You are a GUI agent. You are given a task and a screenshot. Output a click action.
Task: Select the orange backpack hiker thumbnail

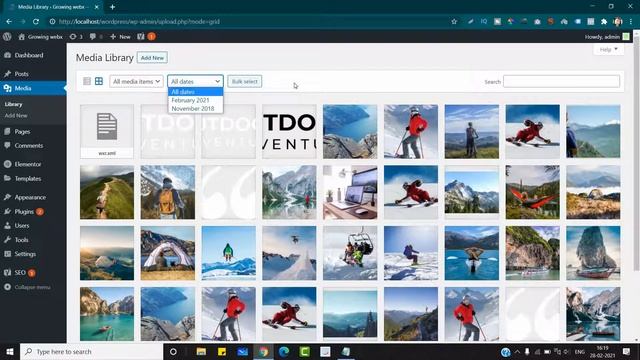pos(168,192)
